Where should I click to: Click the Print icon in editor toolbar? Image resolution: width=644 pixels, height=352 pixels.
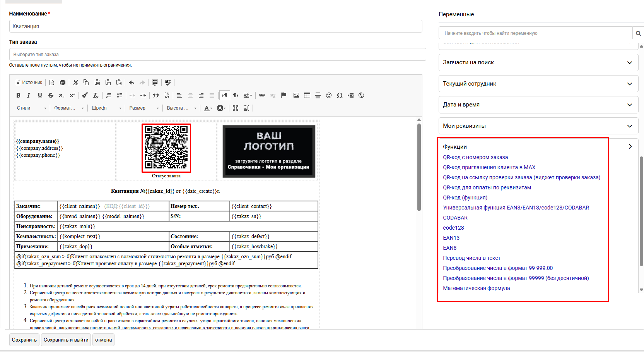tap(63, 82)
